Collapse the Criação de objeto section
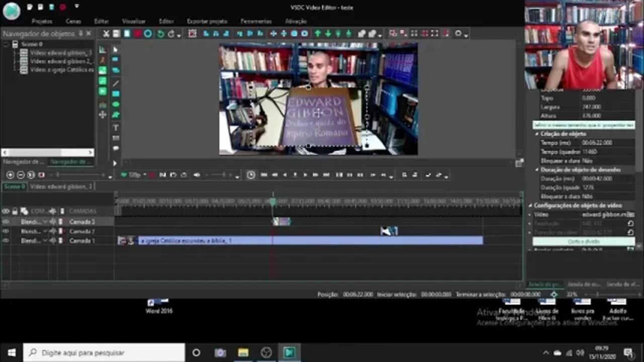The height and width of the screenshot is (362, 644). pos(537,134)
